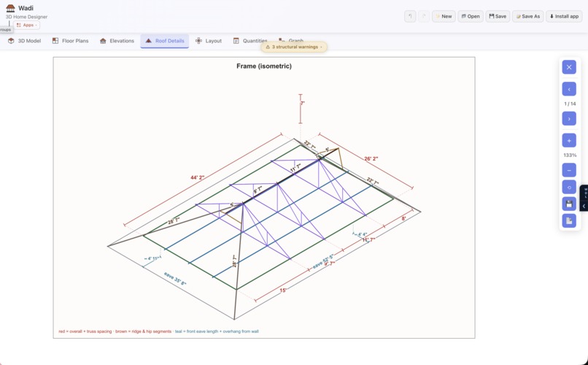The image size is (588, 365).
Task: Click the redo arrow button
Action: 424,16
